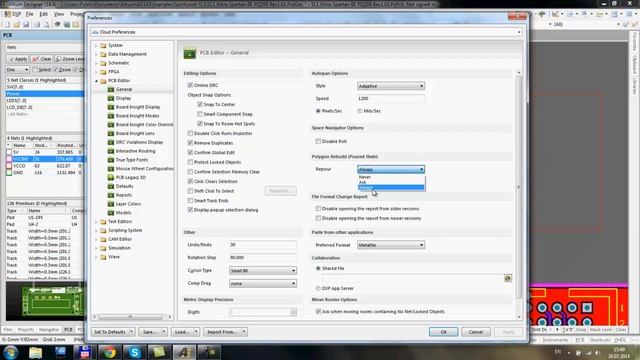Open DRC Violations Display page icon
Image resolution: width=640 pixels, height=360 pixels.
(111, 142)
